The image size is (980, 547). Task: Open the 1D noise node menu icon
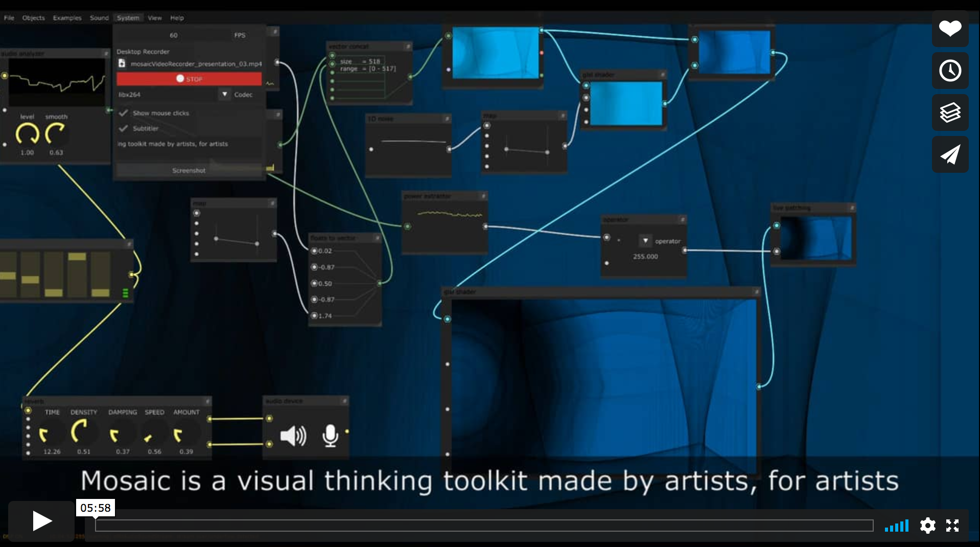[447, 119]
